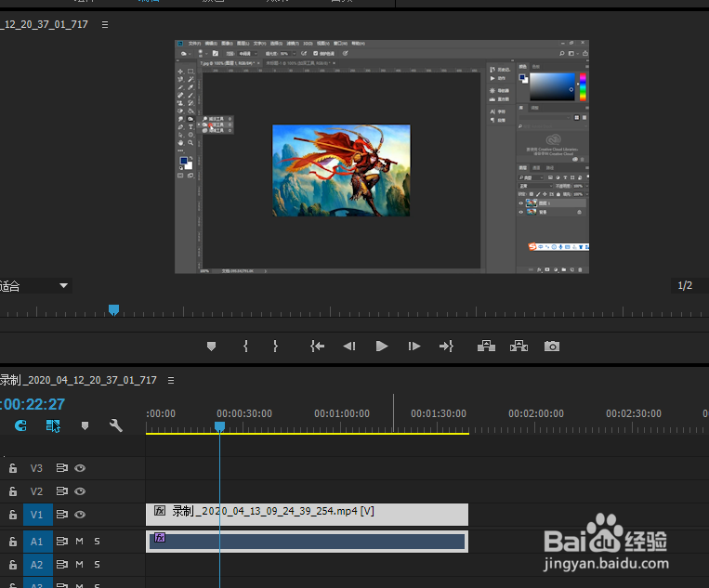Click the Mark In bracket button
Image resolution: width=709 pixels, height=588 pixels.
coord(245,346)
